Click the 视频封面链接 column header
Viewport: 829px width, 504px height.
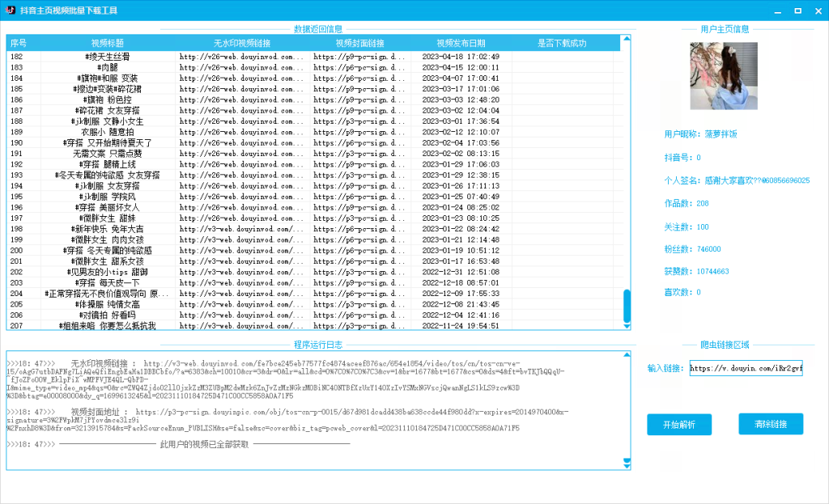coord(359,43)
